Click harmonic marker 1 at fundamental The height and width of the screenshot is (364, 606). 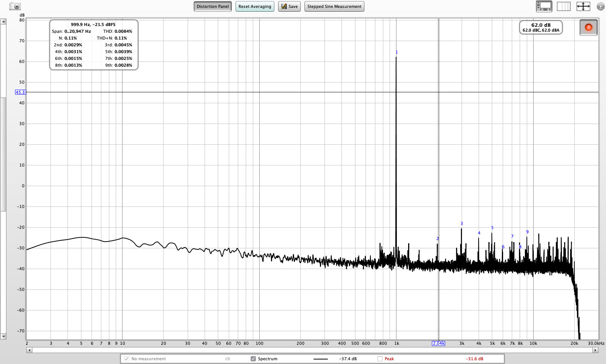pyautogui.click(x=396, y=52)
